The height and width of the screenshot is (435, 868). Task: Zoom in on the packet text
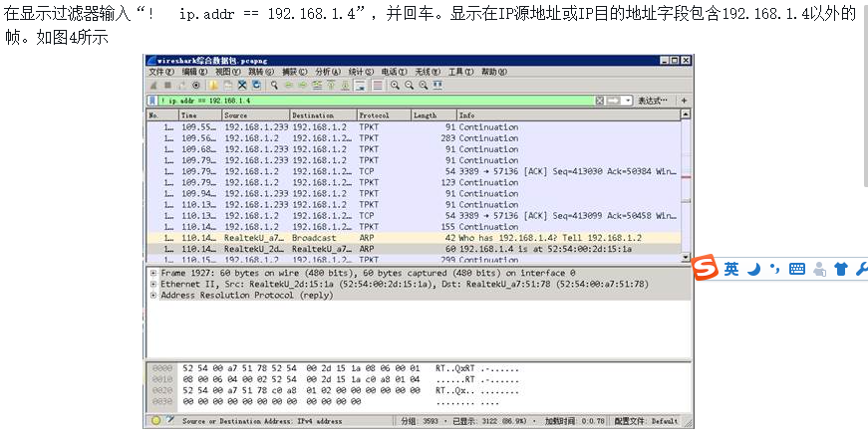pyautogui.click(x=395, y=86)
